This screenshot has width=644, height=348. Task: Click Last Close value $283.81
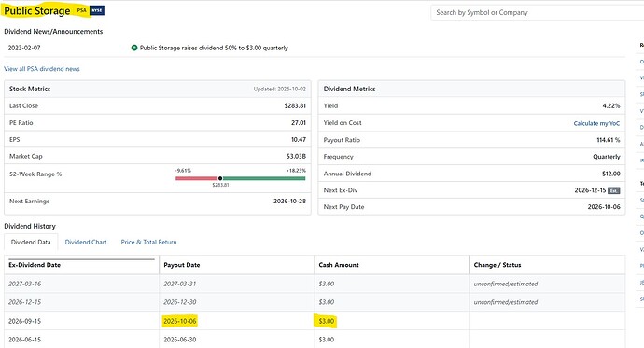[x=295, y=105]
